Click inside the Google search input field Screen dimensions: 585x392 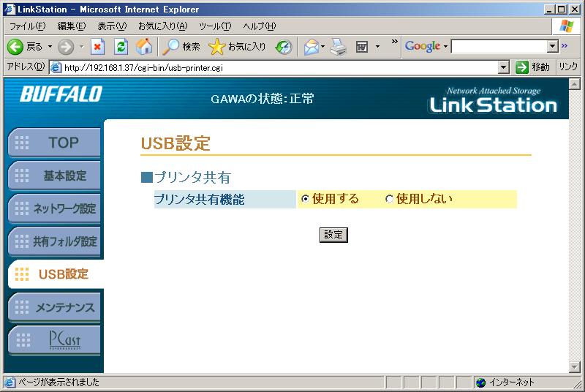(x=499, y=47)
